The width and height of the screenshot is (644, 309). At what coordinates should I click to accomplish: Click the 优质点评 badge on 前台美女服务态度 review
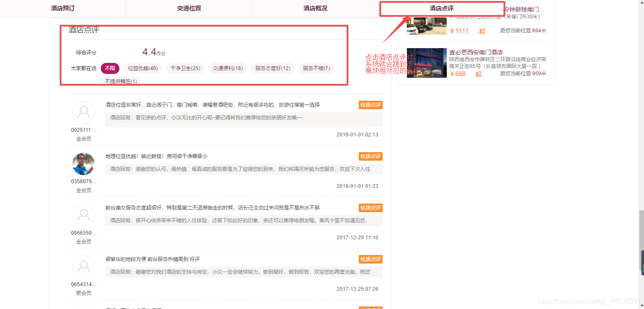click(371, 208)
